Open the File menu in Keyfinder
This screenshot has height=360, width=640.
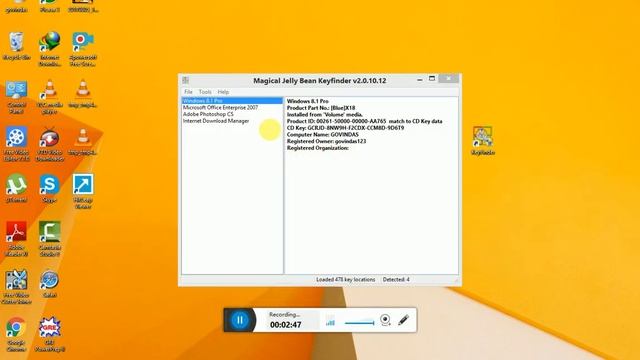[188, 92]
